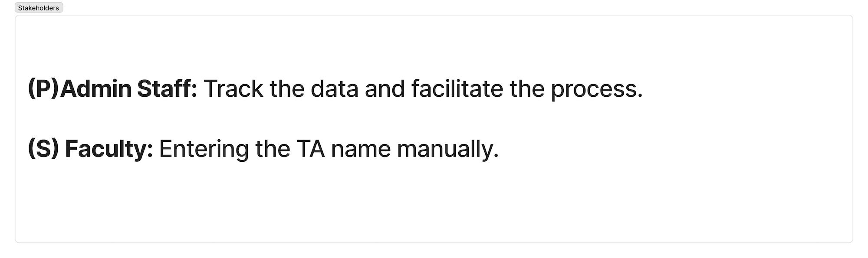
Task: Click the Stakeholders label tag
Action: pyautogui.click(x=39, y=8)
